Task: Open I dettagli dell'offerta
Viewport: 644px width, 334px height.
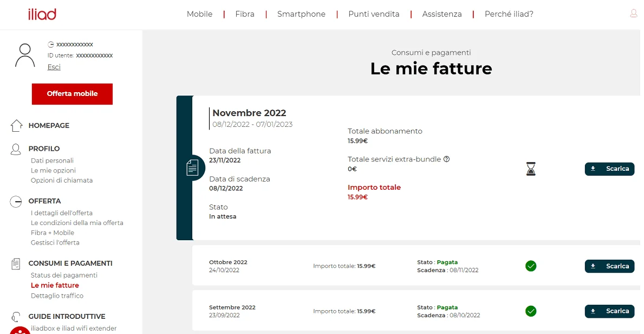Action: [x=62, y=213]
